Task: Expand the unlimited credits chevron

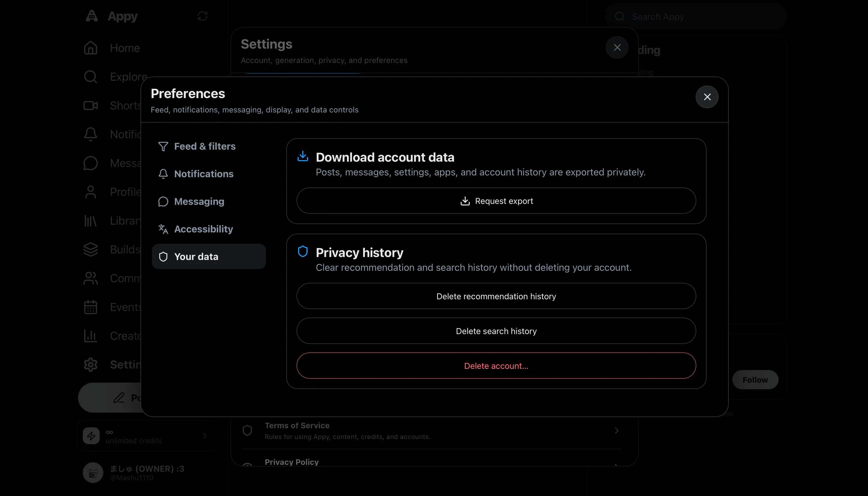Action: point(205,436)
